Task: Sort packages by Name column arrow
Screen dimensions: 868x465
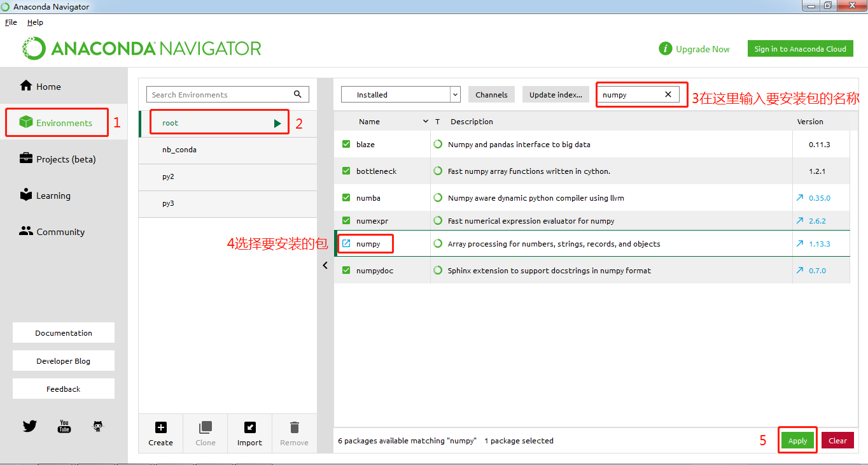Action: pos(426,122)
